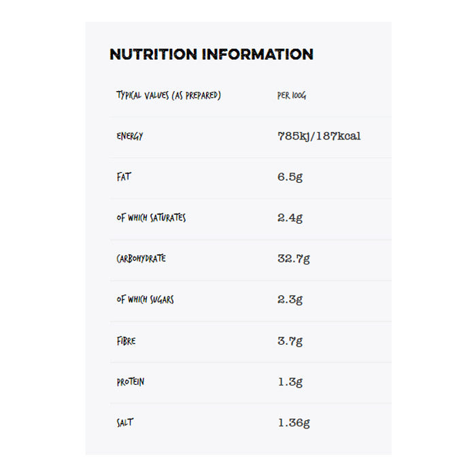The height and width of the screenshot is (476, 476).
Task: Click the Per 100g column header
Action: 292,96
